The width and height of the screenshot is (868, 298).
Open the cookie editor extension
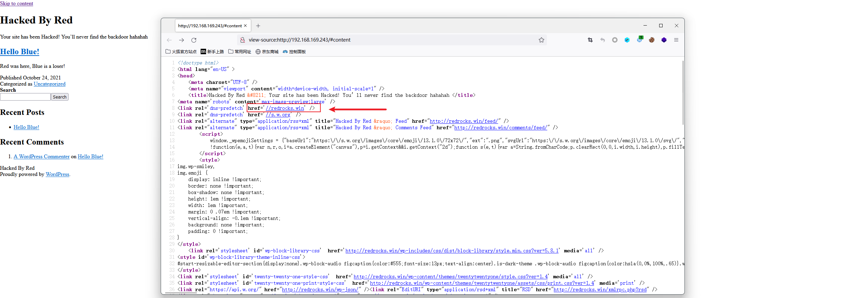pyautogui.click(x=652, y=40)
